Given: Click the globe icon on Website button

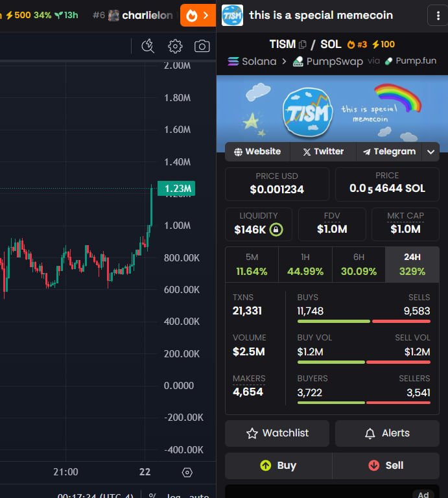Looking at the screenshot, I should (238, 152).
